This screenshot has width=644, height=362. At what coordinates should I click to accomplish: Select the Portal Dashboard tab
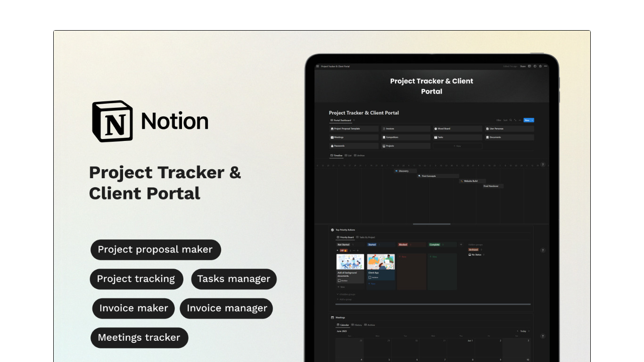(x=341, y=120)
